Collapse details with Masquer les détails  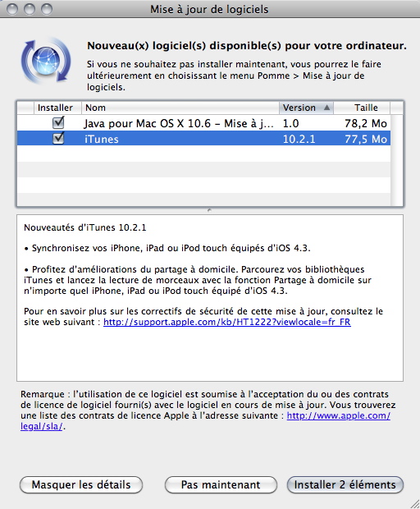pos(81,484)
